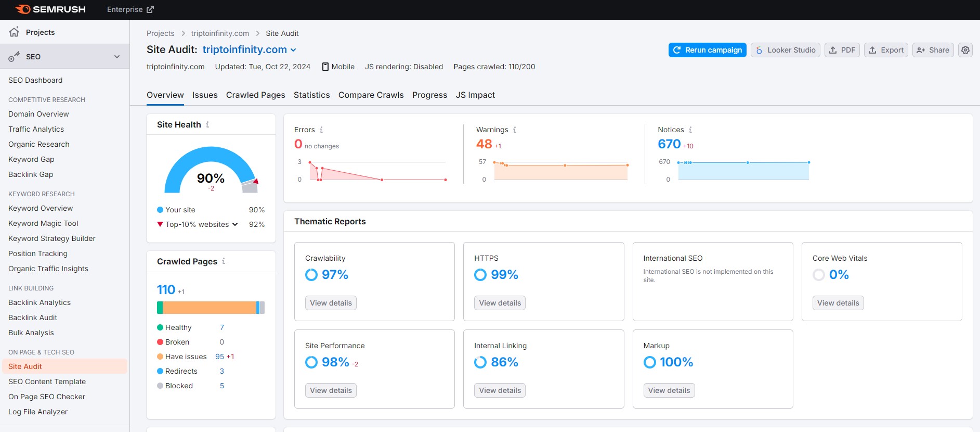980x432 pixels.
Task: Click the orange Have issues bar segment
Action: click(210, 308)
